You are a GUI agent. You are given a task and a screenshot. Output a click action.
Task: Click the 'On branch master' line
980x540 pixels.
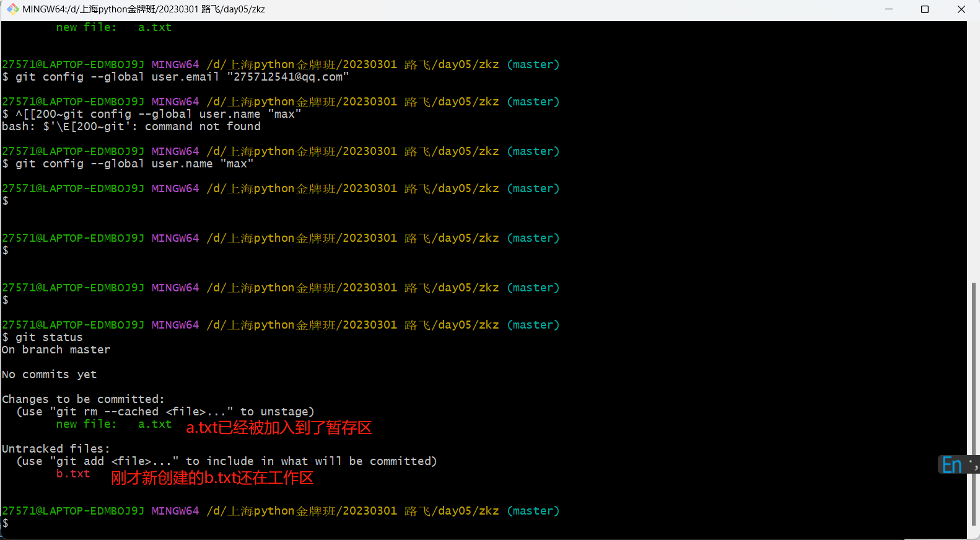point(56,350)
